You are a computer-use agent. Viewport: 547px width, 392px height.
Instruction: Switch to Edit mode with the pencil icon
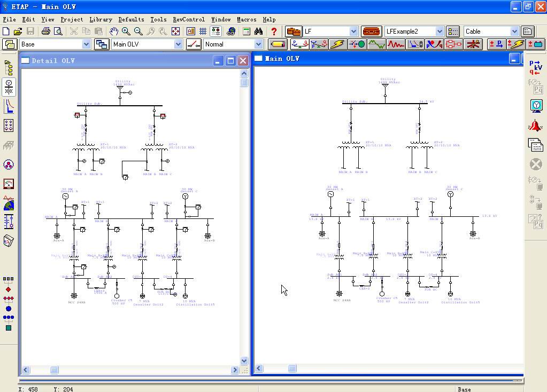(x=278, y=44)
